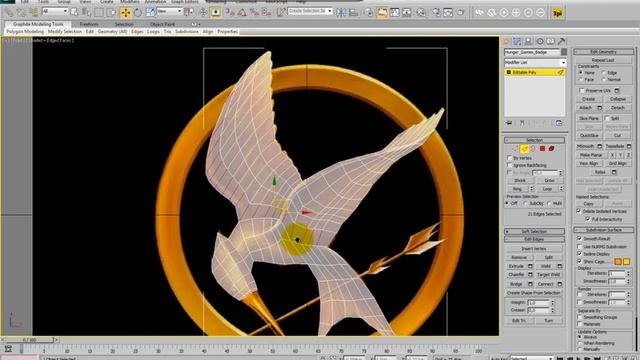Open Chamfer settings box icon
The width and height of the screenshot is (640, 360).
[x=530, y=275]
